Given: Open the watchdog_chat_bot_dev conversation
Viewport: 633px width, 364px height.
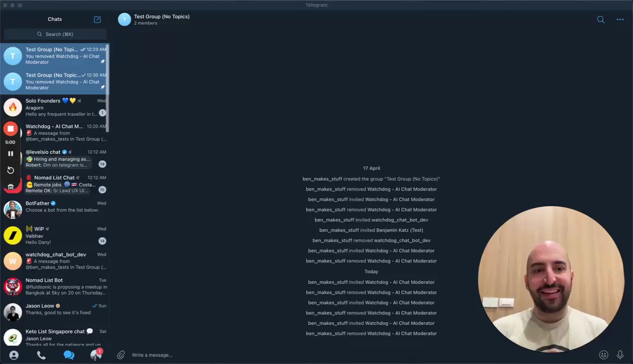Looking at the screenshot, I should 55,261.
